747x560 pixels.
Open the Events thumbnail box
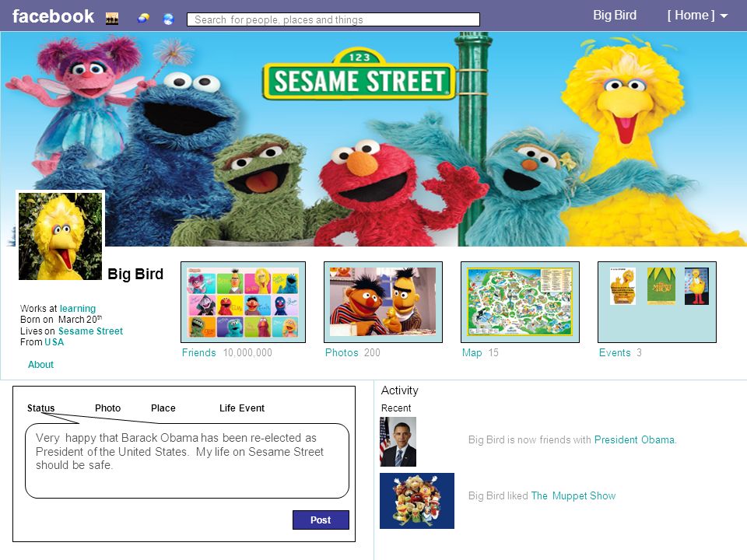coord(657,302)
